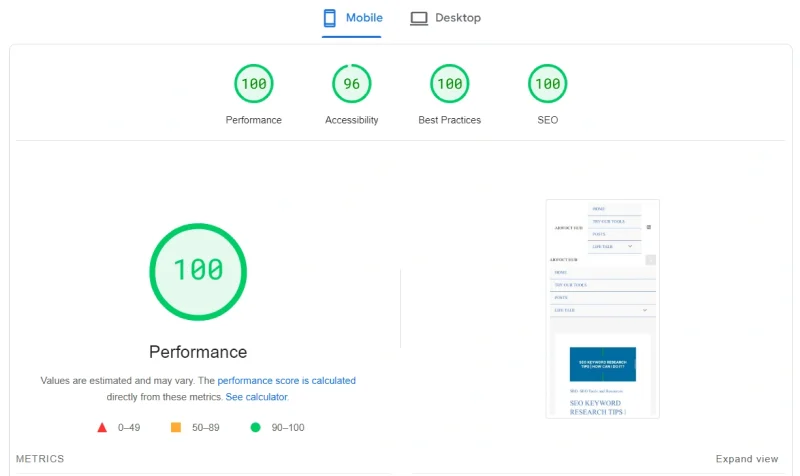The height and width of the screenshot is (476, 800).
Task: Open the SEO score gauge
Action: point(547,83)
